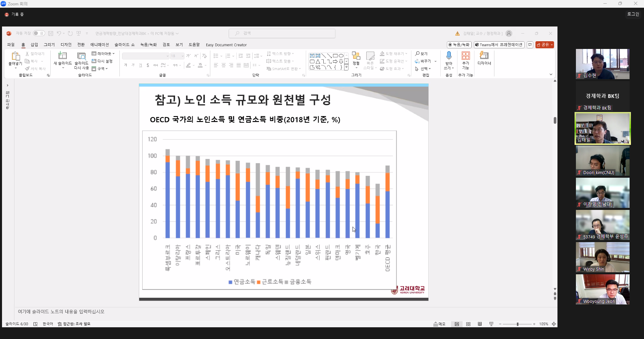Click the zoom slider handle in status bar
This screenshot has width=644, height=339.
pyautogui.click(x=518, y=324)
